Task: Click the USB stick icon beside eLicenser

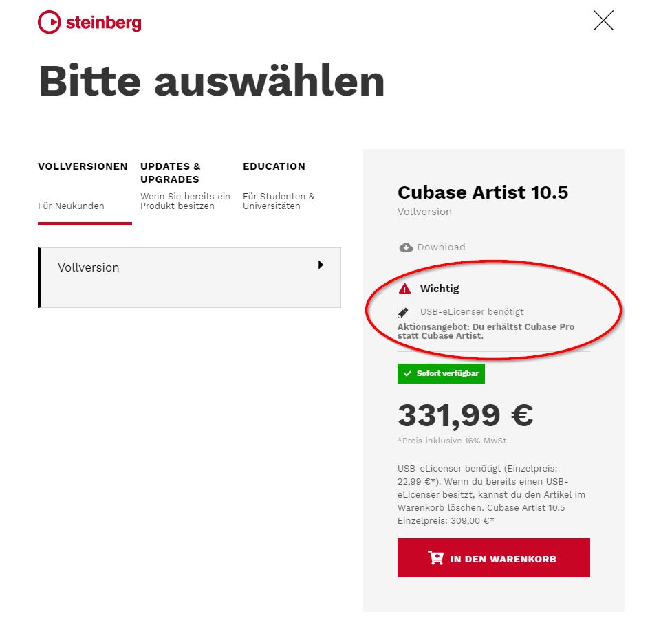Action: [404, 312]
